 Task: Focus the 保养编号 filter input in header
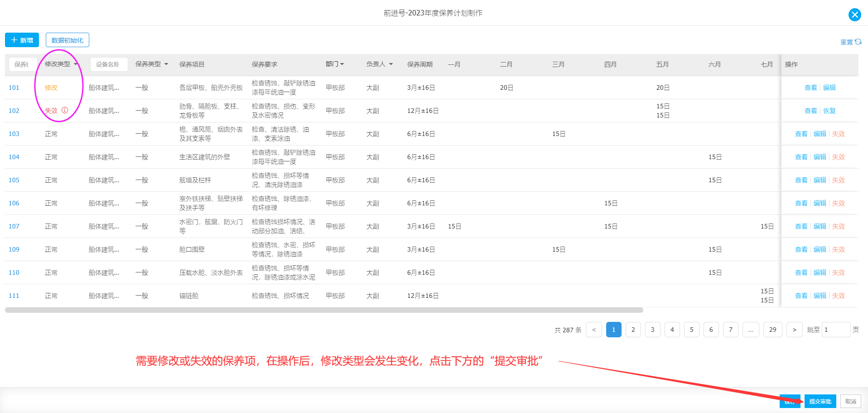tap(22, 64)
